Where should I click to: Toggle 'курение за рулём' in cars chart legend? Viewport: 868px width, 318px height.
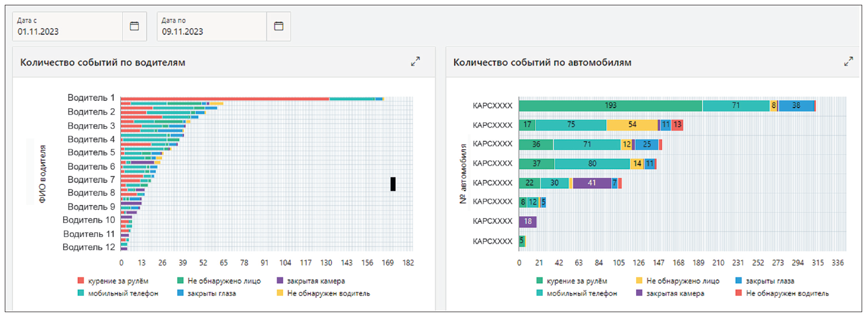pos(572,281)
